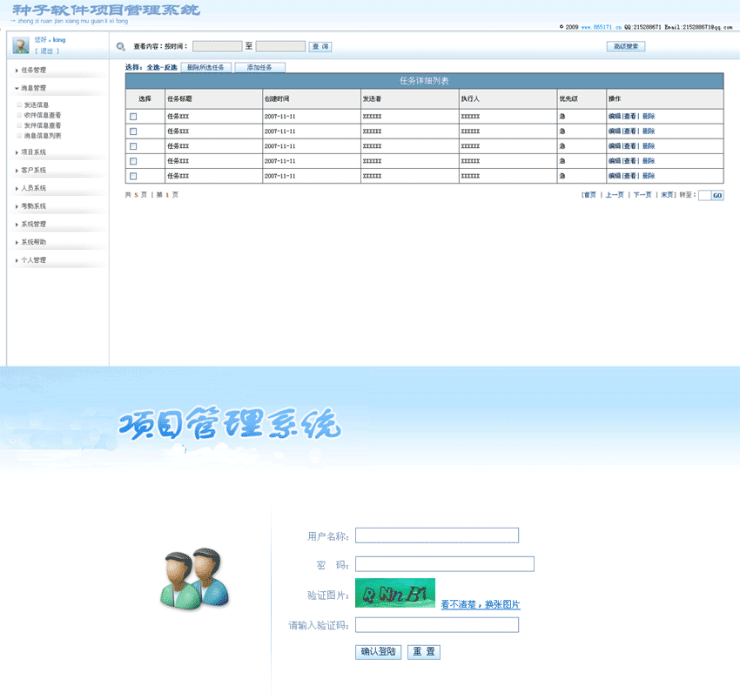Click 看不清楚，换张图片 link
This screenshot has height=700, width=740.
point(481,604)
